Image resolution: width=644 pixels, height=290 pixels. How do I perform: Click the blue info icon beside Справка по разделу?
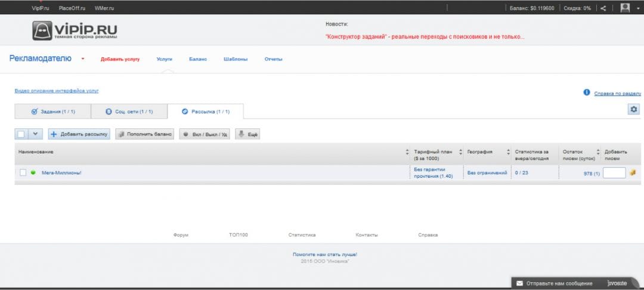pos(587,92)
